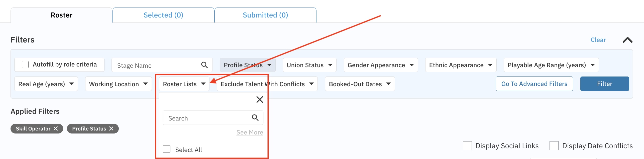The width and height of the screenshot is (644, 159).
Task: Switch to the Selected (0) tab
Action: [163, 15]
